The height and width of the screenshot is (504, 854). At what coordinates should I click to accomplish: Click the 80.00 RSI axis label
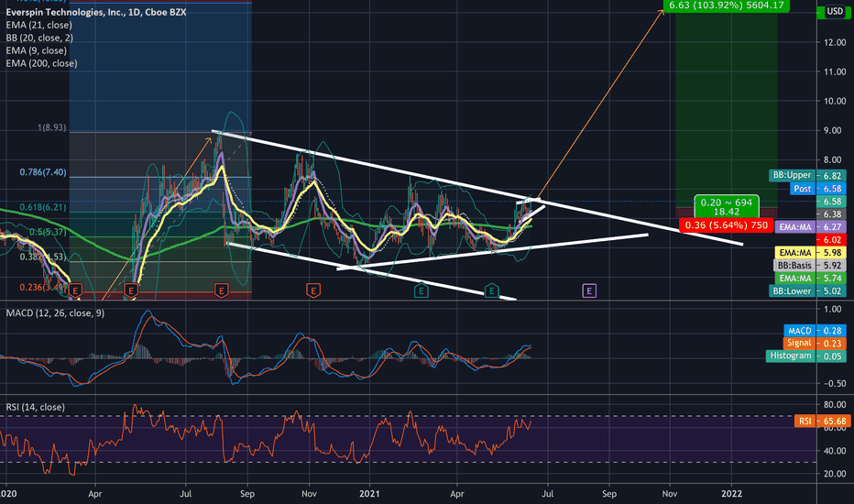point(835,404)
